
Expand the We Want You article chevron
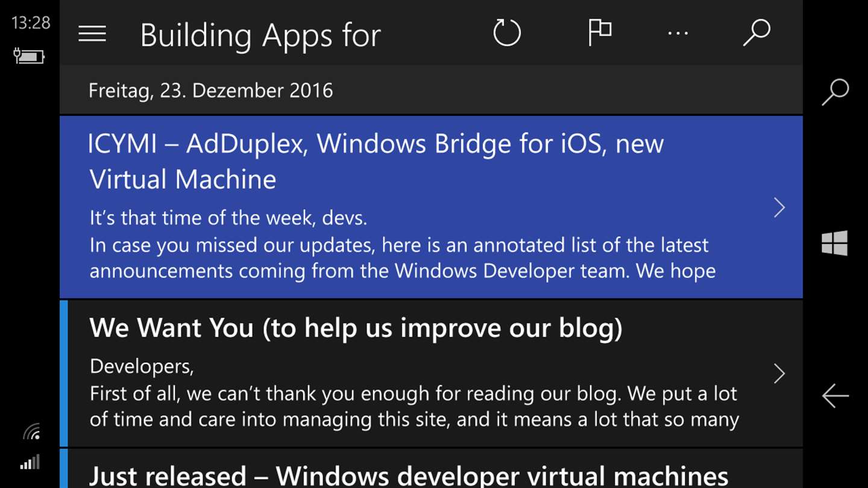click(779, 374)
